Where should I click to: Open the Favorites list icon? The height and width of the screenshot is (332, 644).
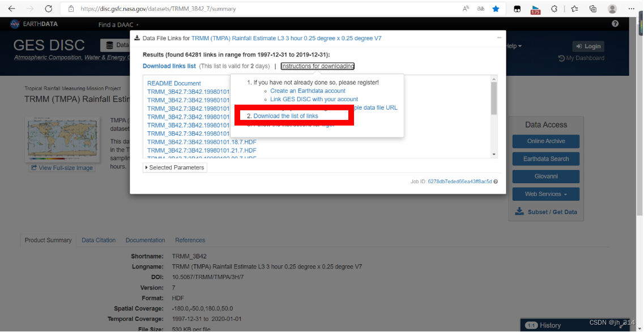[574, 8]
